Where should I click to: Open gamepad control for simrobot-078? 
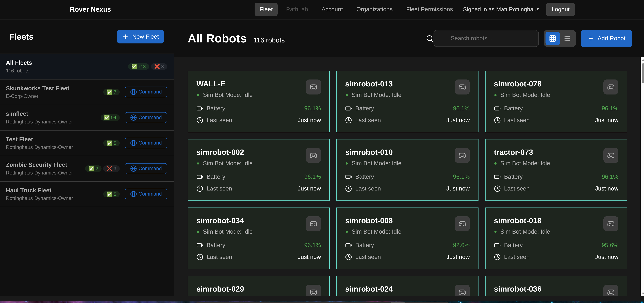(x=611, y=87)
